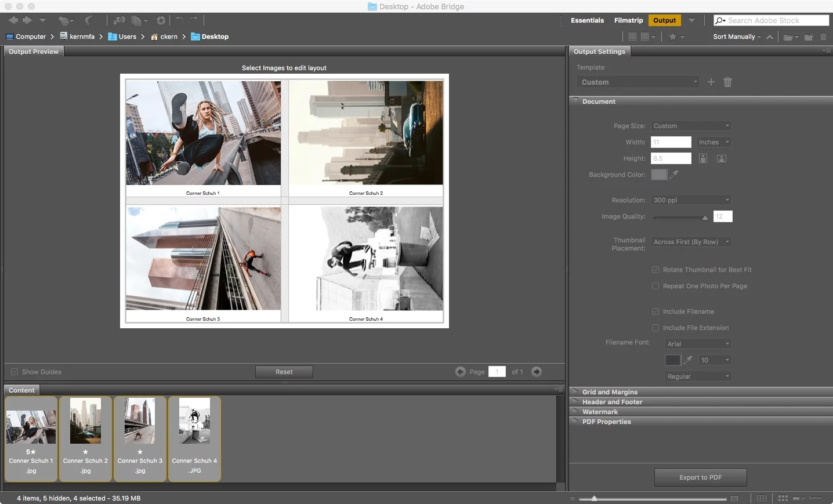Click the Background Color swatch

659,174
